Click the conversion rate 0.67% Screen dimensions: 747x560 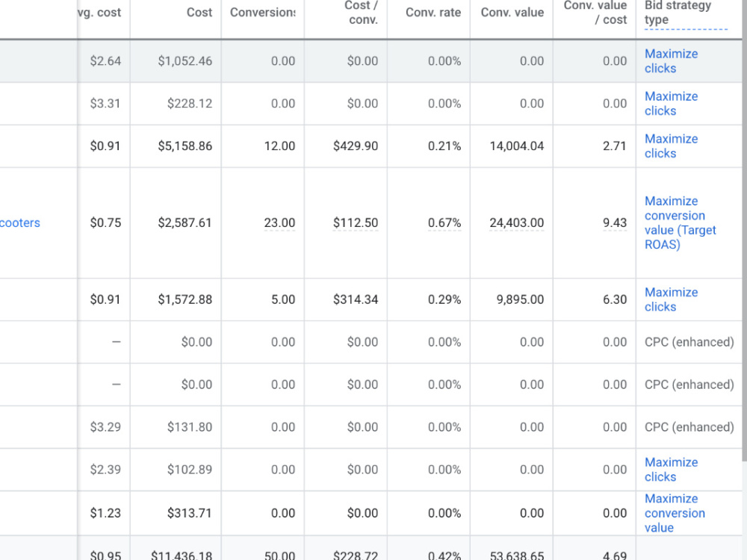(444, 223)
